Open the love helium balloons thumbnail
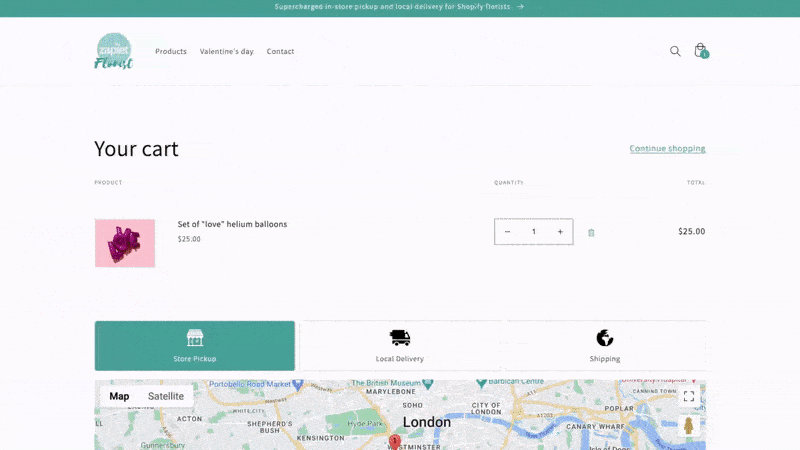Image resolution: width=800 pixels, height=450 pixels. tap(125, 243)
